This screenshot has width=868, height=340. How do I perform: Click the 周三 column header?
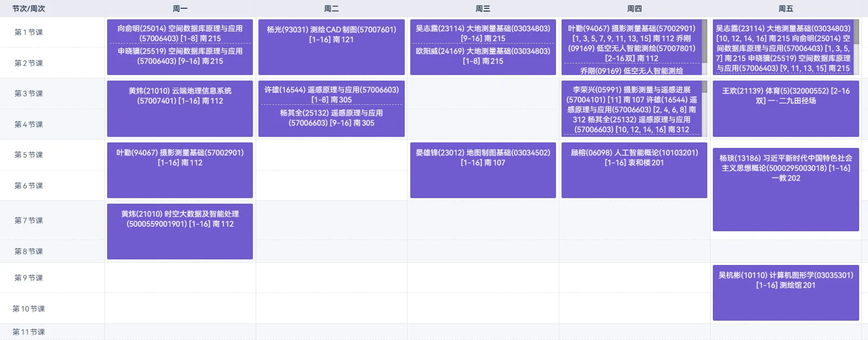pyautogui.click(x=483, y=8)
